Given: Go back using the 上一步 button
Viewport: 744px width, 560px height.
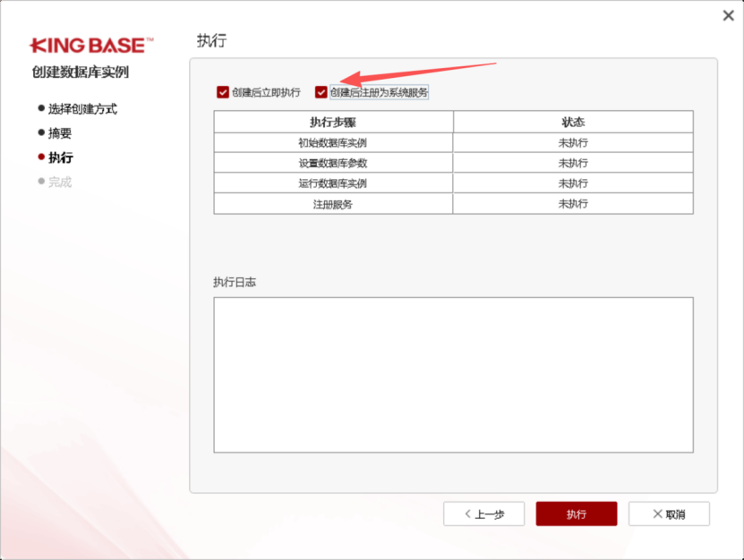Looking at the screenshot, I should 483,514.
